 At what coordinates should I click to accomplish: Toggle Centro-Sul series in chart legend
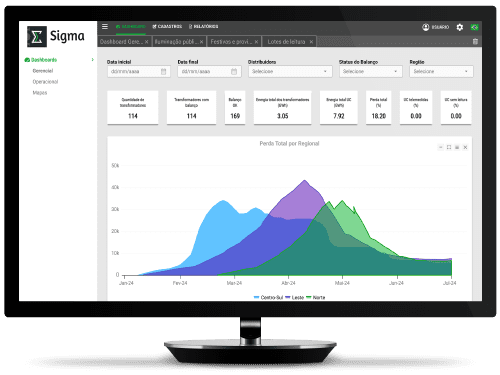[x=268, y=297]
